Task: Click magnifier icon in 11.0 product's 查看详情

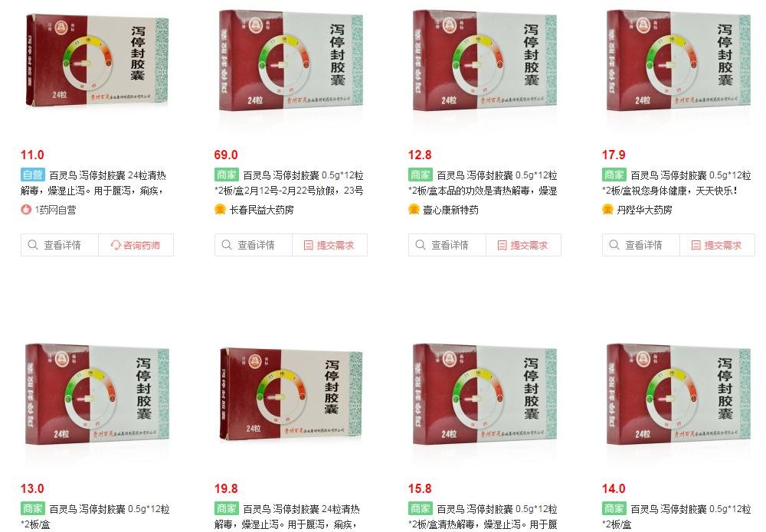Action: pos(33,244)
